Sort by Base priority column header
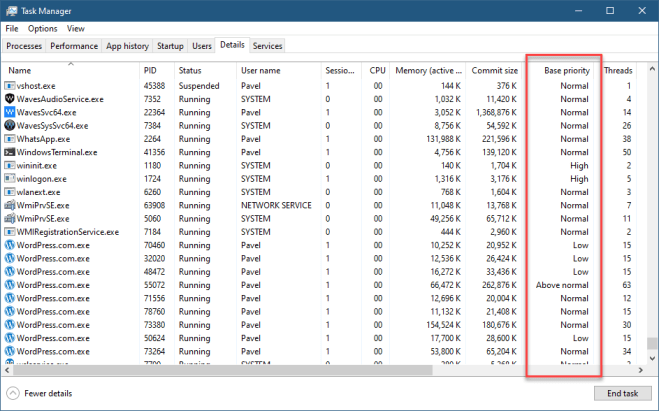The image size is (659, 411). (x=566, y=71)
